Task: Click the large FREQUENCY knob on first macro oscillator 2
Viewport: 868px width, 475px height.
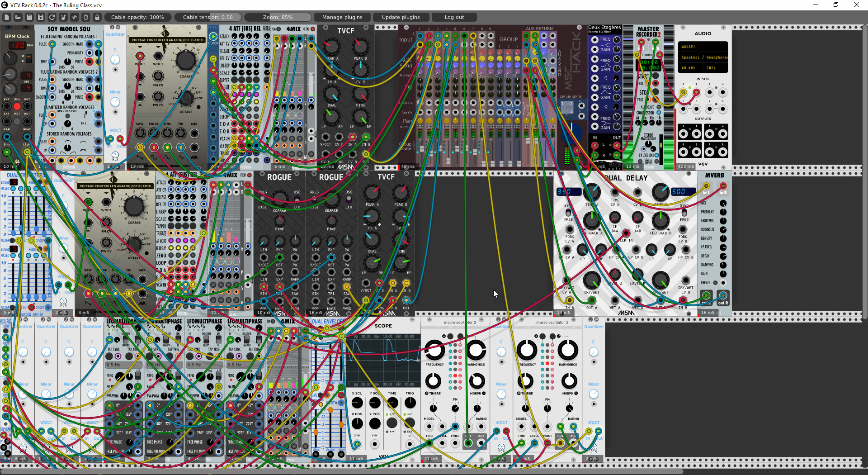Action: pyautogui.click(x=434, y=350)
